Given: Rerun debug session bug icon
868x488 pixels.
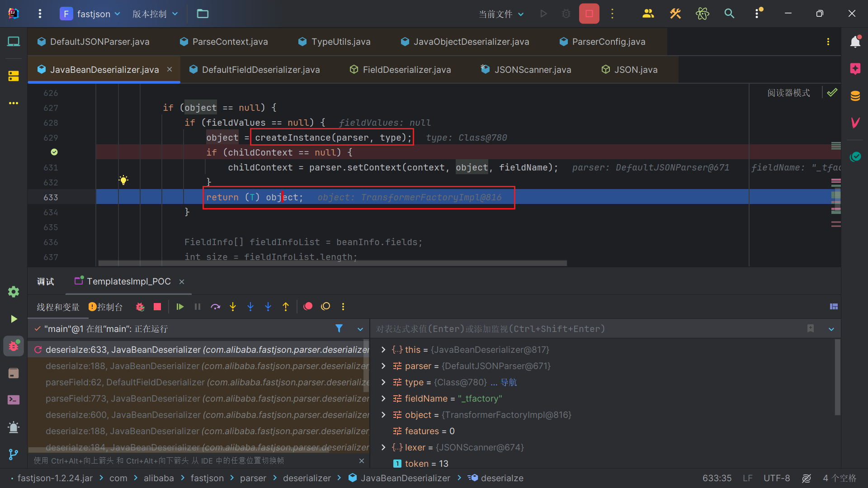Looking at the screenshot, I should coord(140,307).
